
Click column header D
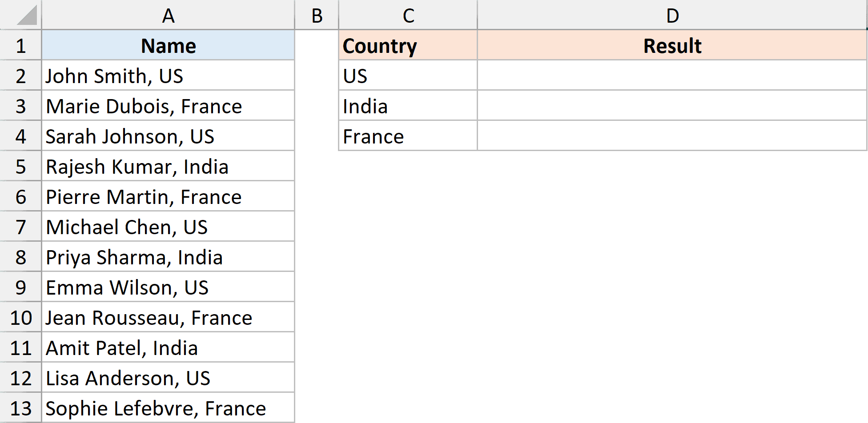[x=672, y=16]
